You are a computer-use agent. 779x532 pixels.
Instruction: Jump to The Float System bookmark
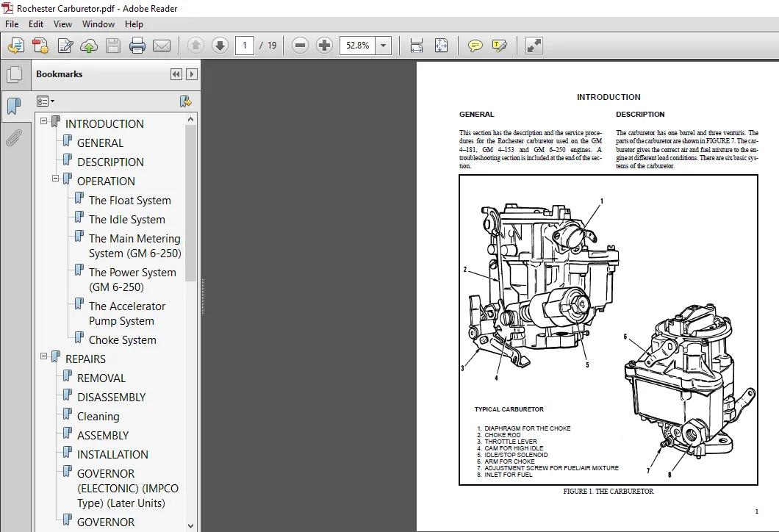[129, 200]
